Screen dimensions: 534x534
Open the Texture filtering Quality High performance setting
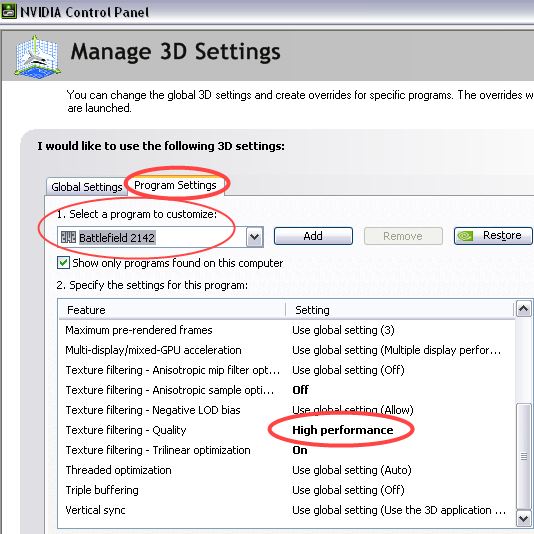(343, 430)
